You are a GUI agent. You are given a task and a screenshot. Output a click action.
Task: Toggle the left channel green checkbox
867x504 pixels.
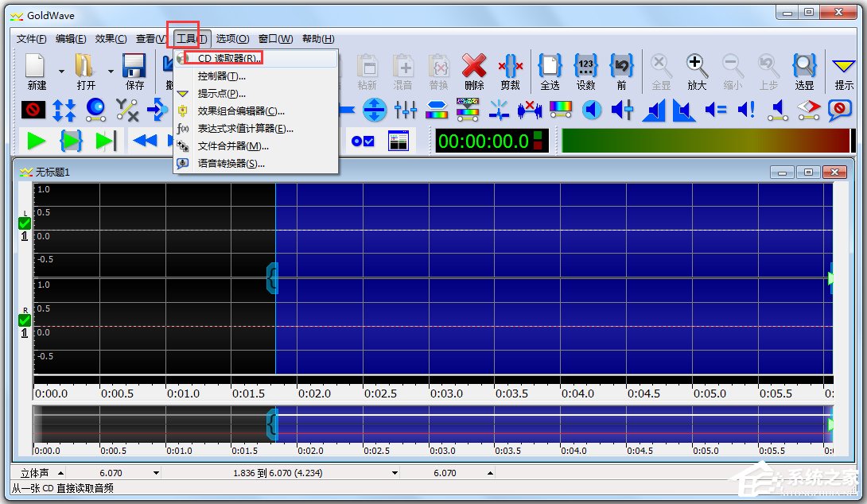point(25,223)
